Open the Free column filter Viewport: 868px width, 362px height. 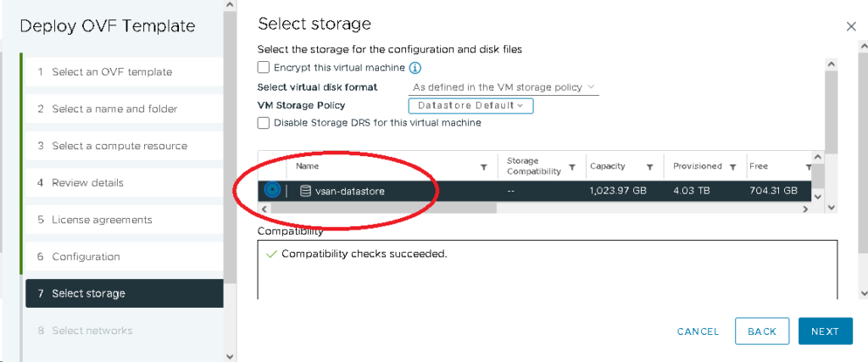click(x=809, y=167)
